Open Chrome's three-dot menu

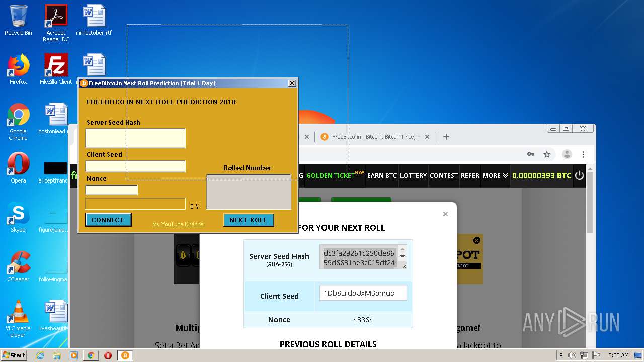coord(583,154)
